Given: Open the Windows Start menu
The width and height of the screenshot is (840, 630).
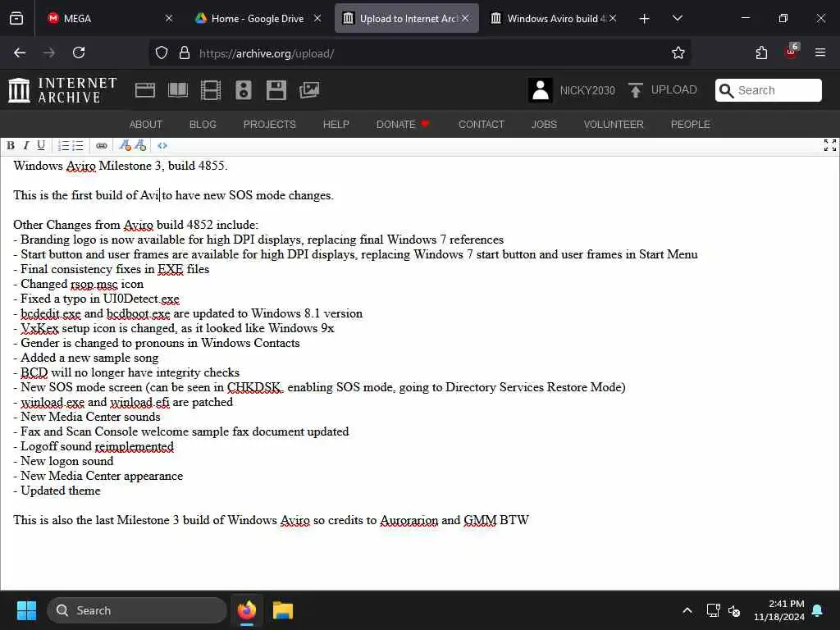Looking at the screenshot, I should click(26, 610).
